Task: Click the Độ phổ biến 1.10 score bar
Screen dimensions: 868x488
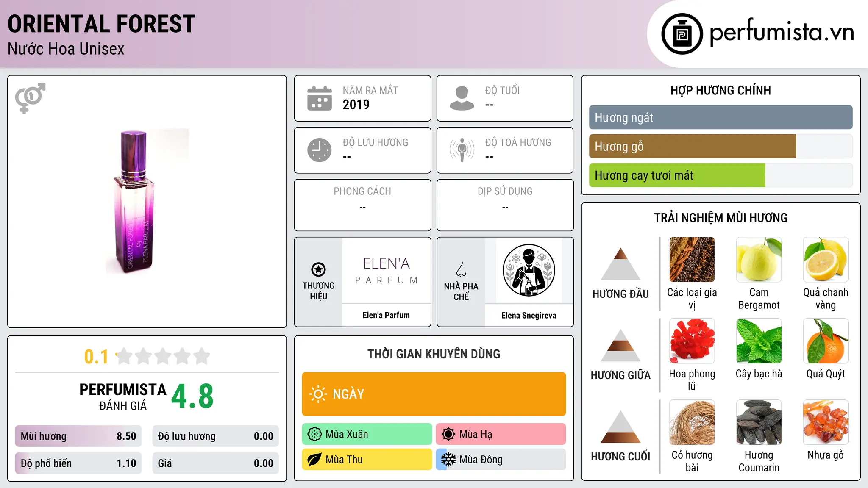Action: pos(78,463)
